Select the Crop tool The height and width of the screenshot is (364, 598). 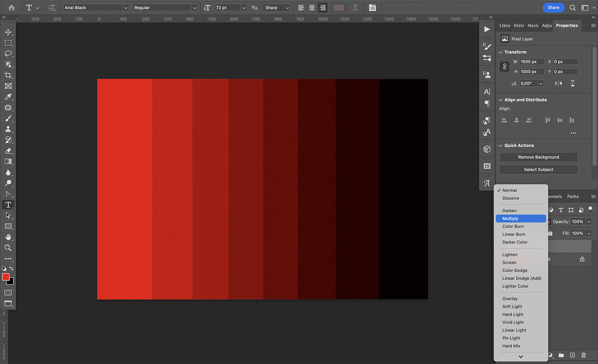coord(8,75)
